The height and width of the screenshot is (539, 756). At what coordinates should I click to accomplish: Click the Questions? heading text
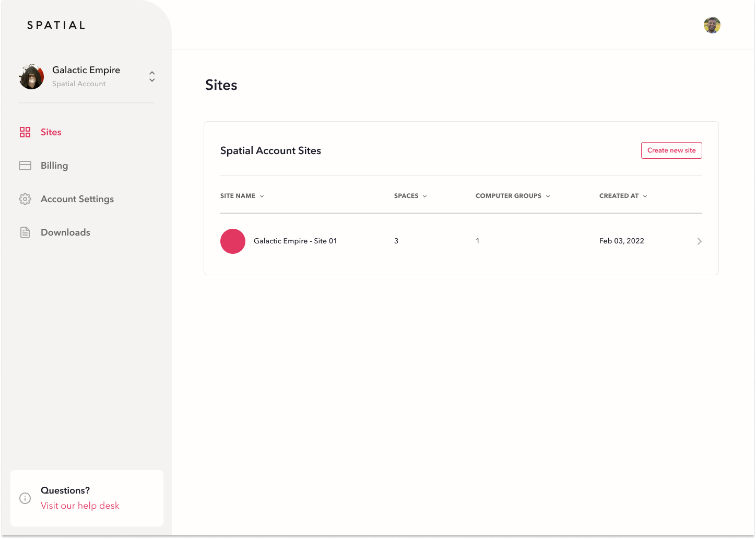[x=65, y=490]
